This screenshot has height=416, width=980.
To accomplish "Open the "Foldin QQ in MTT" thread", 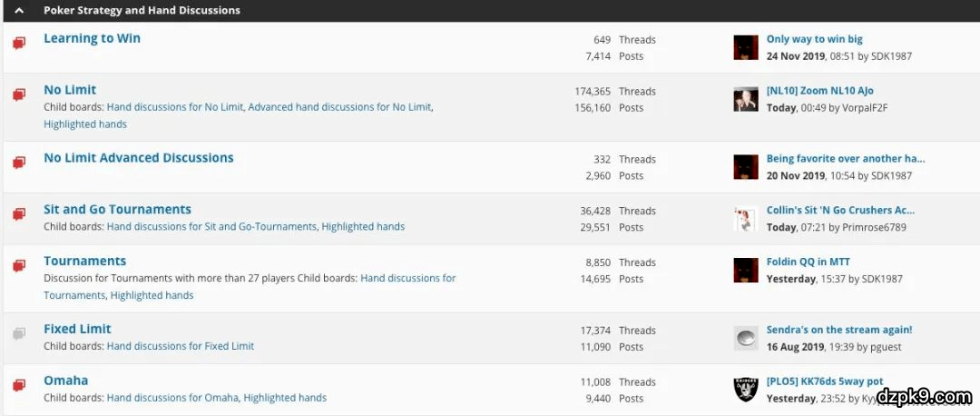I will tap(808, 262).
